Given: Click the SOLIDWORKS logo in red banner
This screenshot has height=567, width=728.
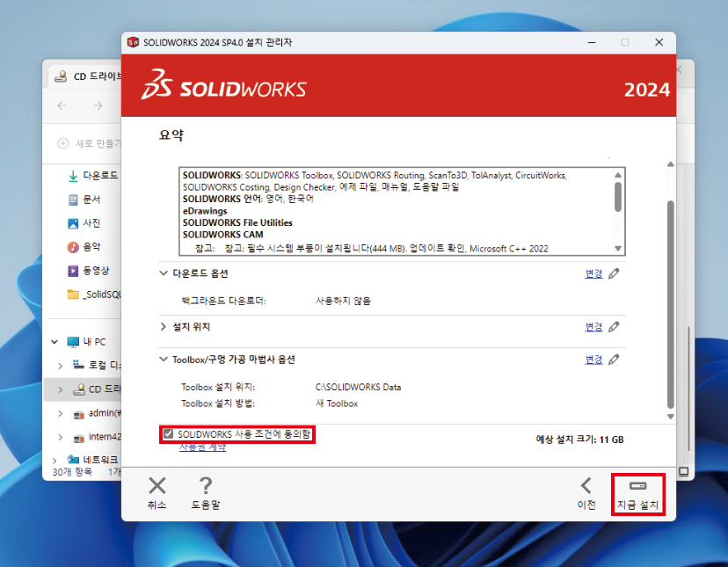Looking at the screenshot, I should pos(224,85).
